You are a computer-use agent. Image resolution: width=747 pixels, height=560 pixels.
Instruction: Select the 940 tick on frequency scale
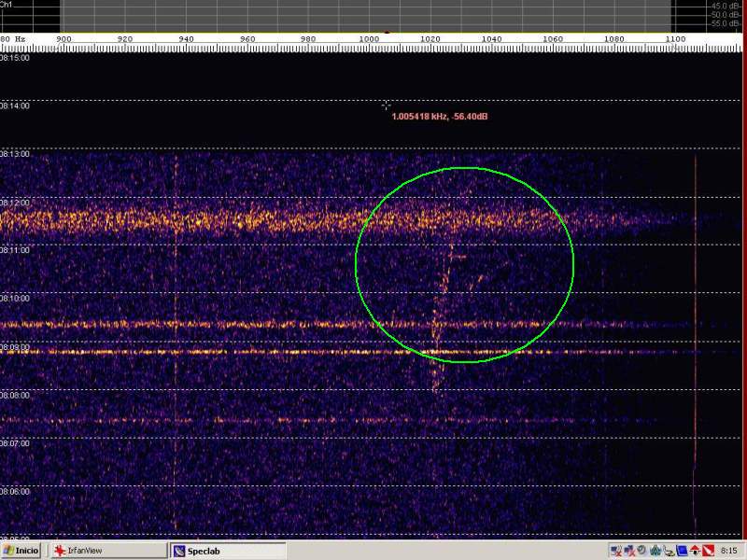[187, 39]
